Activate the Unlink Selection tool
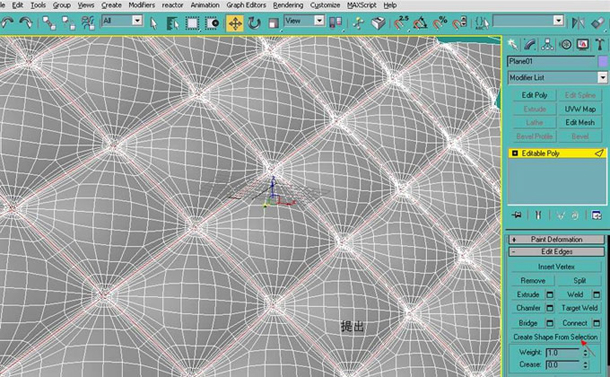610x377 pixels. click(x=68, y=23)
